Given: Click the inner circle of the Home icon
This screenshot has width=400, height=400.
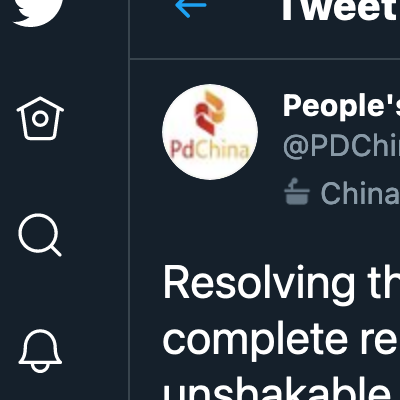Looking at the screenshot, I should pos(40,119).
